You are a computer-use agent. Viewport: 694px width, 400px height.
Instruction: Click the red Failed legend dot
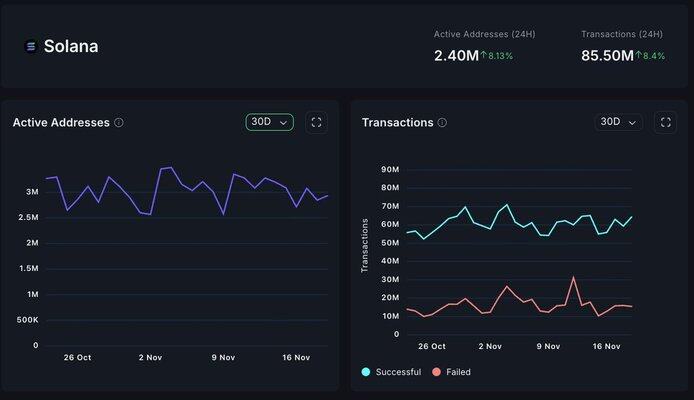tap(436, 371)
